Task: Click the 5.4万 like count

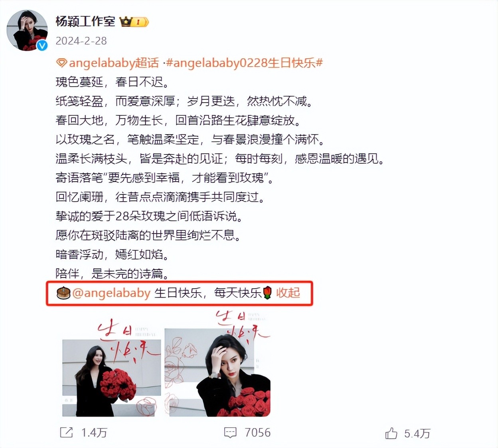Action: click(x=417, y=434)
